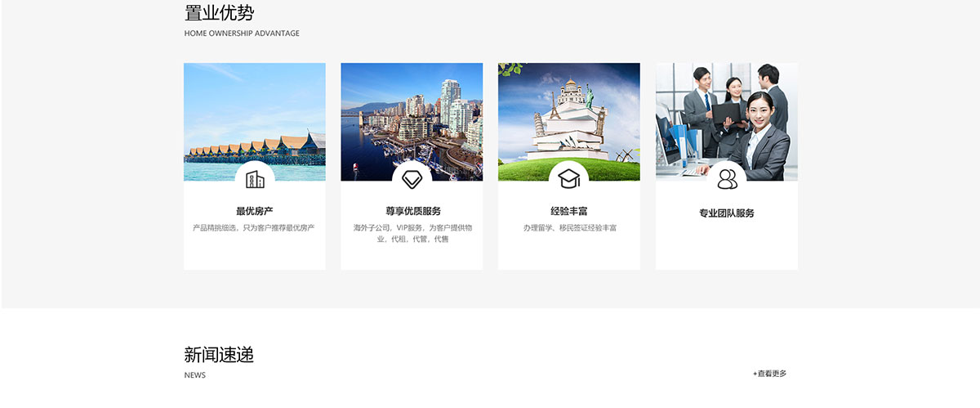
Task: Select the 经验丰富 card title
Action: pos(569,211)
